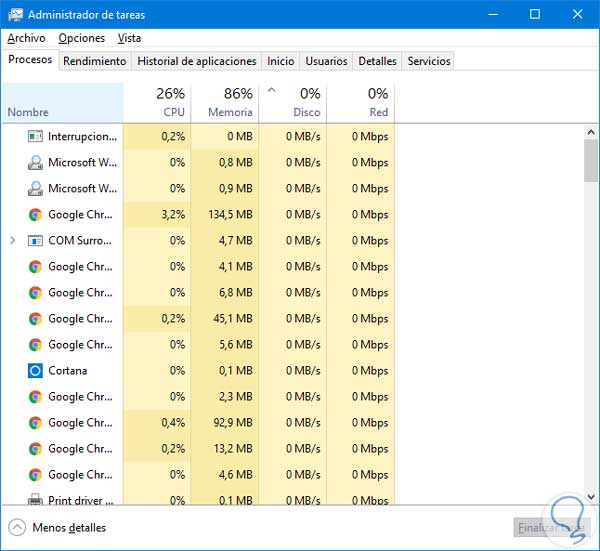Open the Archivo menu

tap(26, 38)
